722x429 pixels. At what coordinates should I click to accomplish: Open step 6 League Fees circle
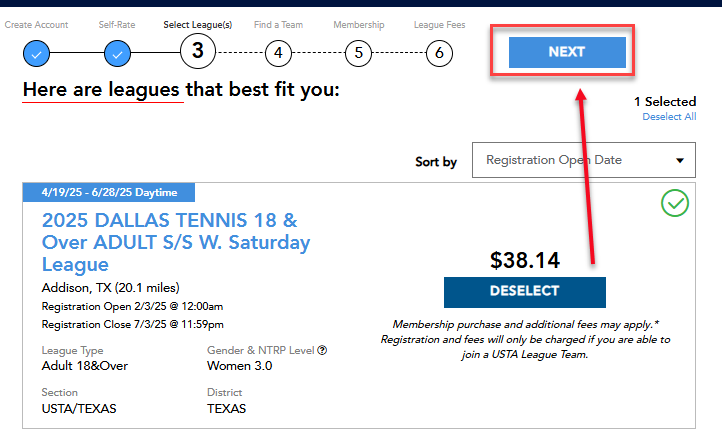coord(439,53)
